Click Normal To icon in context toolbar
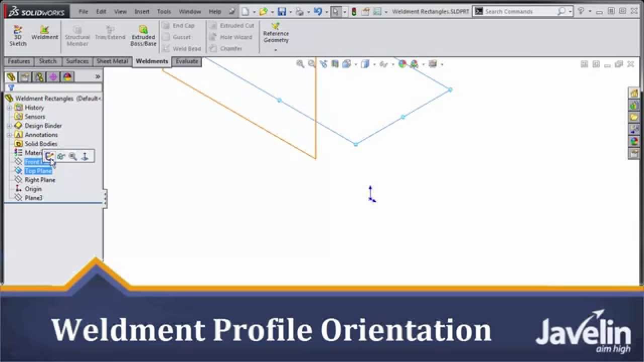 85,156
